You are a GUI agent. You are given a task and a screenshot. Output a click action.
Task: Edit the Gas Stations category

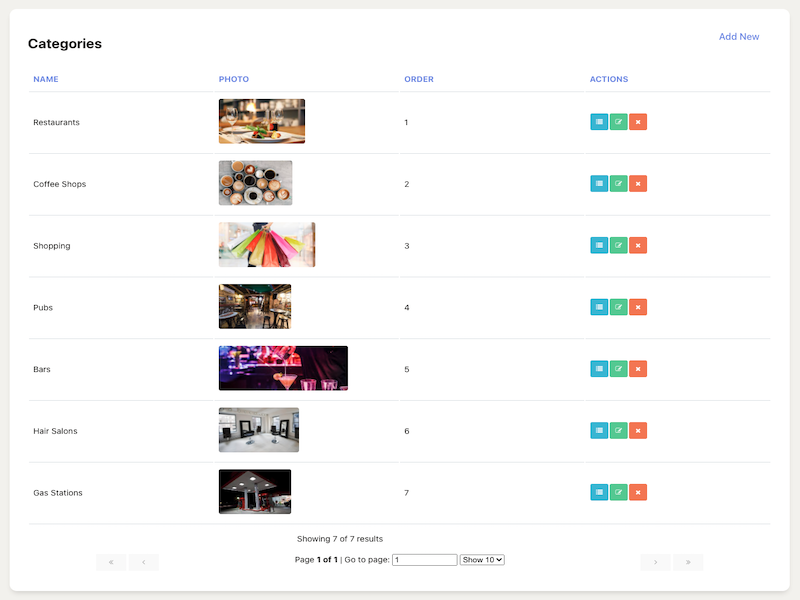618,492
